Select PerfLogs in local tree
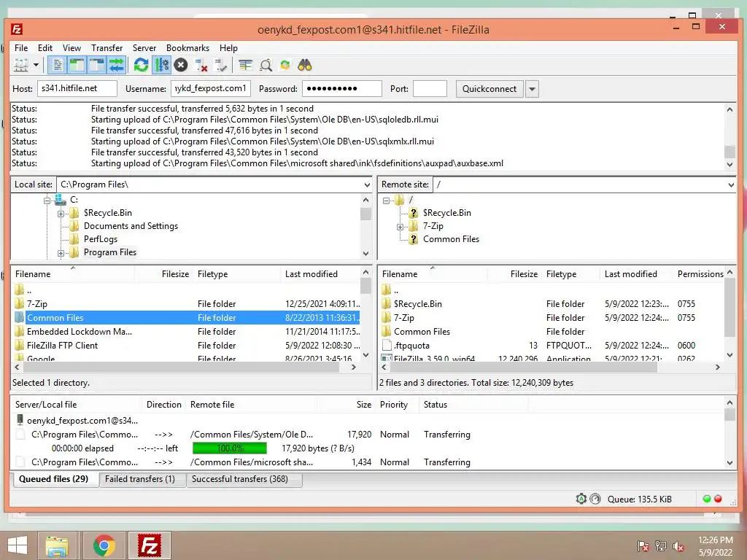747x560 pixels. pos(101,239)
